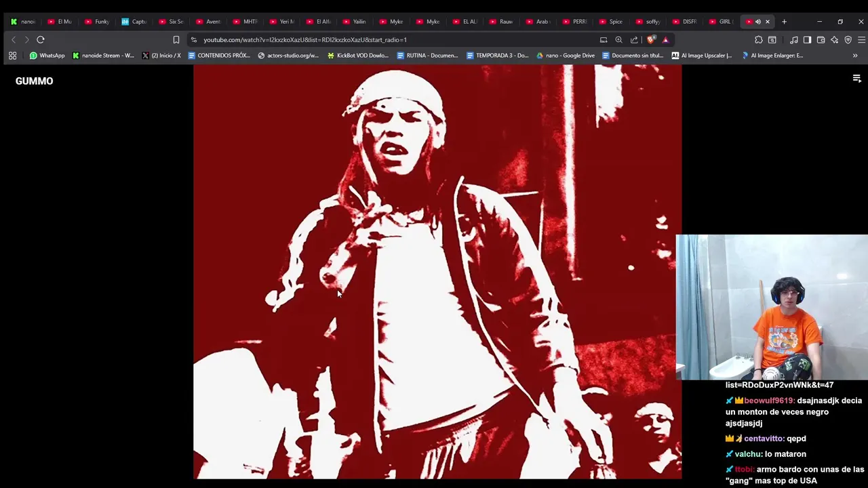Open the TEMPORADA 3 document bookmark
The height and width of the screenshot is (488, 868).
coord(497,56)
